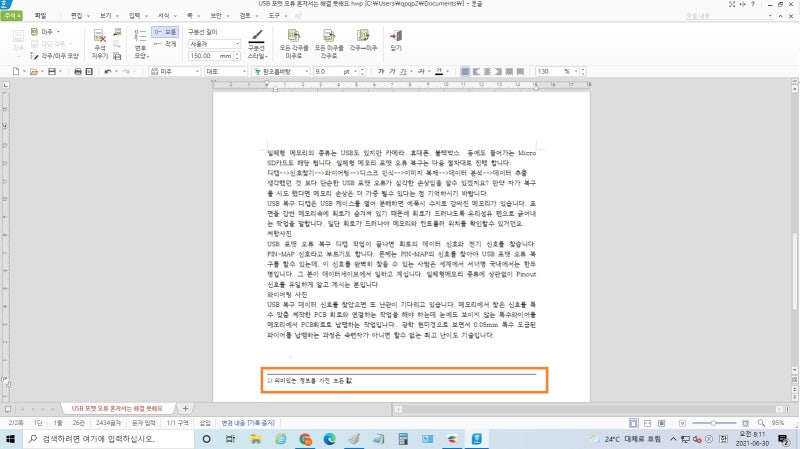Switch to page view mode icon in status bar
800x449 pixels.
pyautogui.click(x=633, y=423)
